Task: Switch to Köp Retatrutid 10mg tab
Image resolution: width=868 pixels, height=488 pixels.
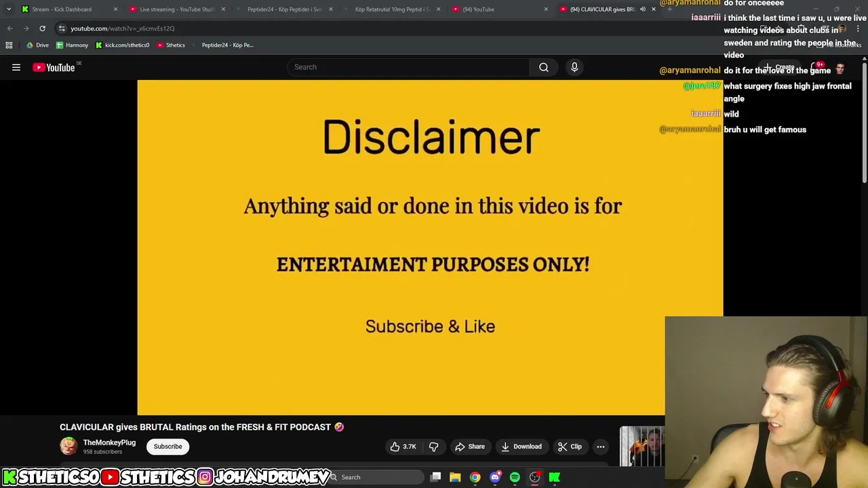Action: (392, 9)
